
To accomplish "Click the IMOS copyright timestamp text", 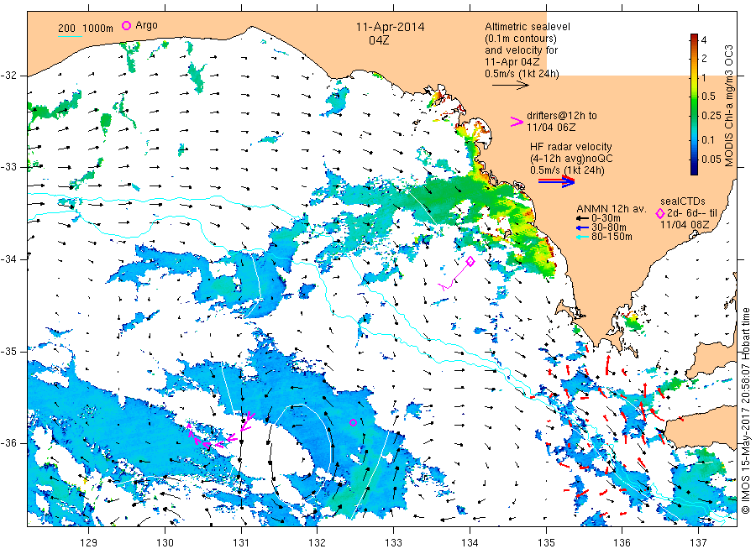I will tap(745, 411).
